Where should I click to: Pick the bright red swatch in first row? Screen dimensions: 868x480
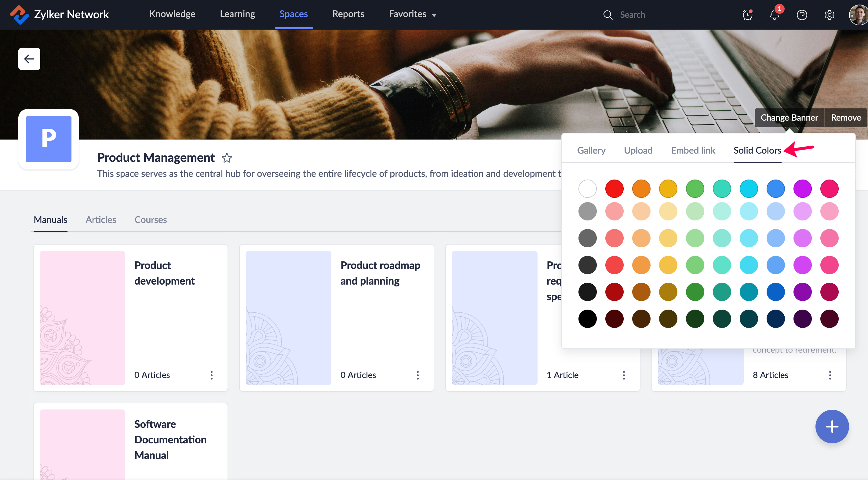tap(614, 189)
